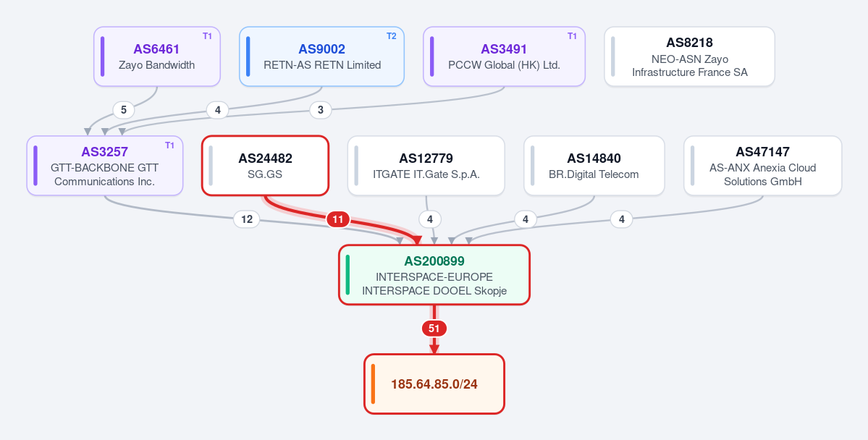Click the AS200899 INTERSPACE-EUROPE node
Image resolution: width=868 pixels, height=440 pixels.
coord(434,274)
